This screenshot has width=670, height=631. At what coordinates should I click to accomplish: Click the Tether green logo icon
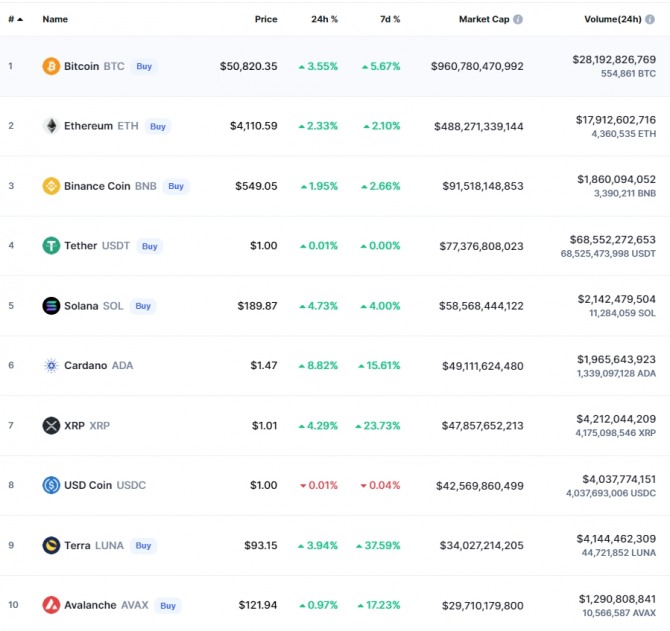(51, 246)
